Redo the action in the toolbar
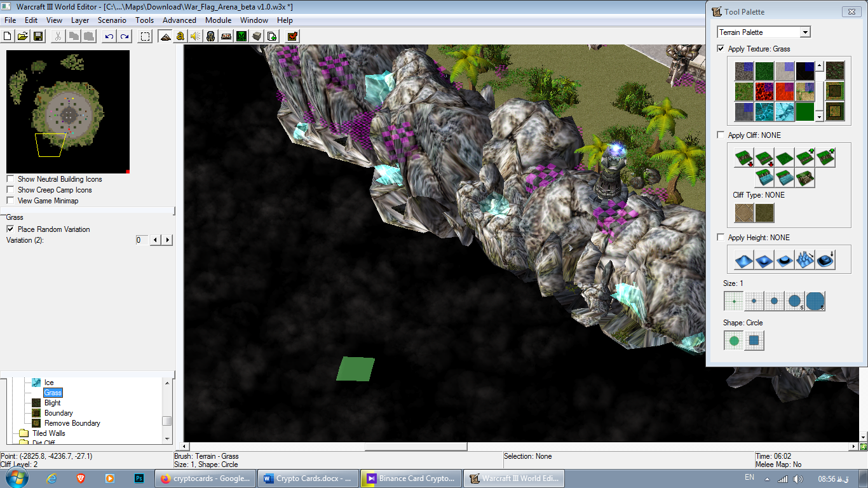This screenshot has height=488, width=868. tap(125, 36)
